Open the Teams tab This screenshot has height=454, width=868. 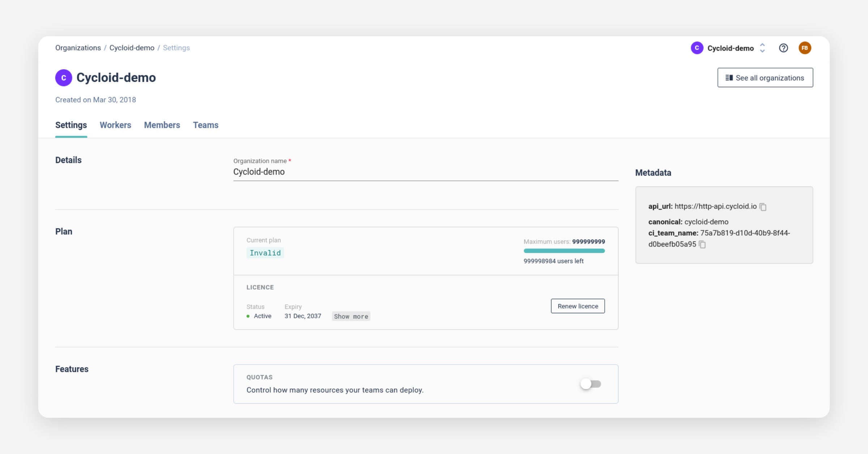[x=205, y=125]
